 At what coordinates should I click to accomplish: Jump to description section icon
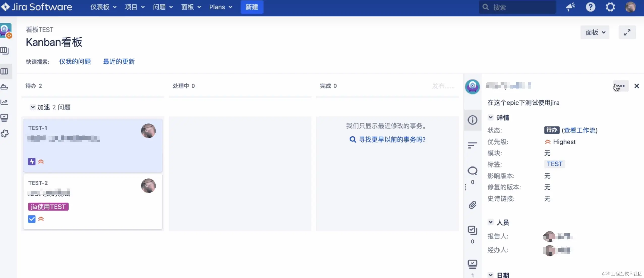(472, 145)
